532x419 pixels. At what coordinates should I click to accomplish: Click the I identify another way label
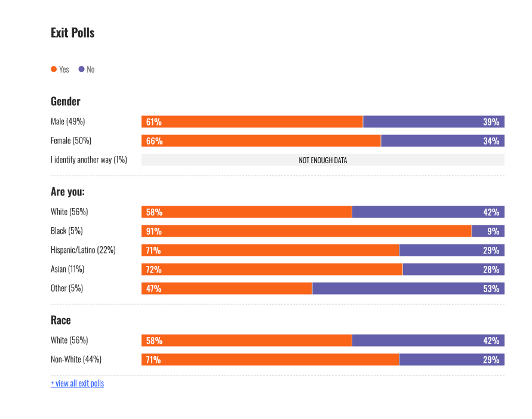click(x=89, y=160)
